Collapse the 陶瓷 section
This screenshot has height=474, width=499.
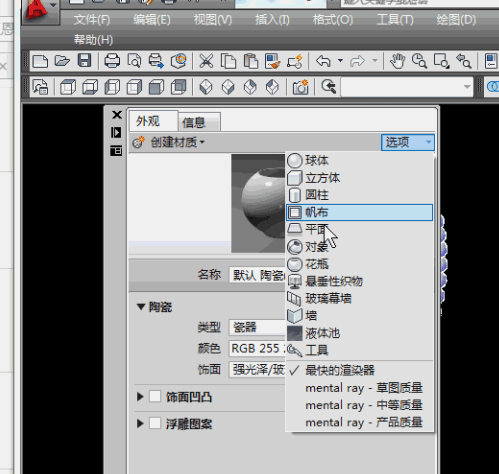pos(141,307)
